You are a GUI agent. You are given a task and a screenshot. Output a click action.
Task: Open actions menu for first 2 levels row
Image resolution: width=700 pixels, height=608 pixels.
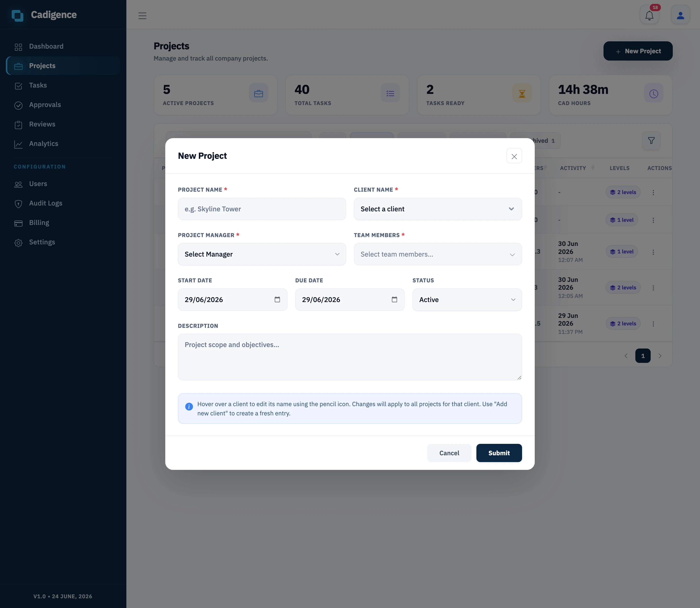[x=653, y=192]
